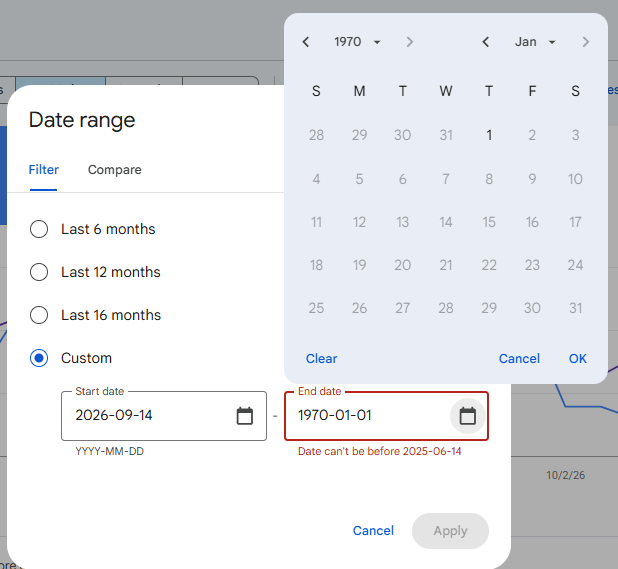
Task: Go to previous year arrow
Action: (306, 42)
